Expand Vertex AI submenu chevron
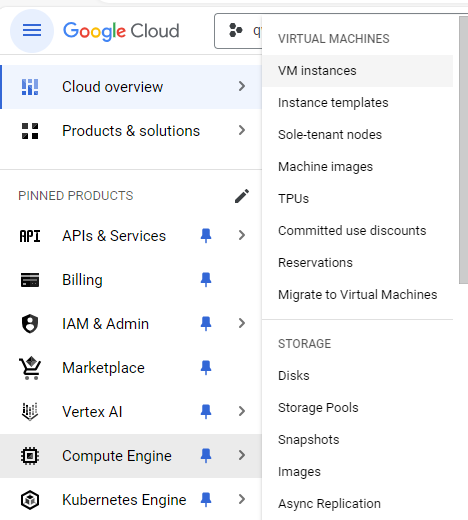 (x=242, y=411)
